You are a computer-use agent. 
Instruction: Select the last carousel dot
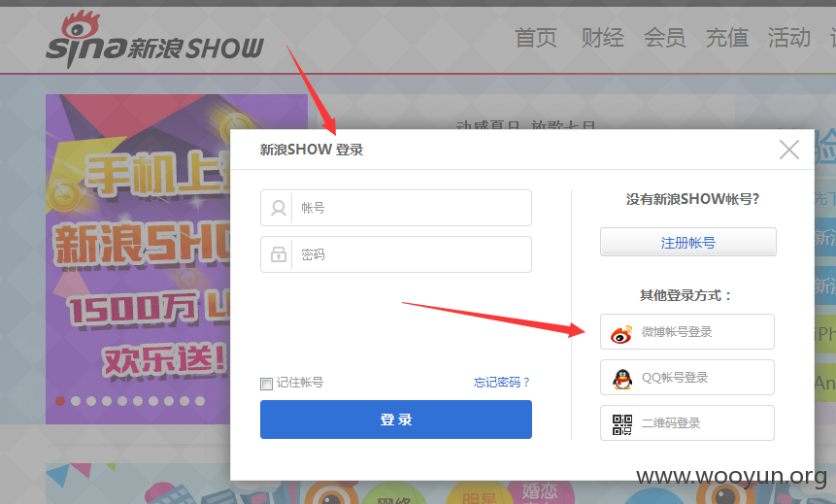click(x=200, y=401)
